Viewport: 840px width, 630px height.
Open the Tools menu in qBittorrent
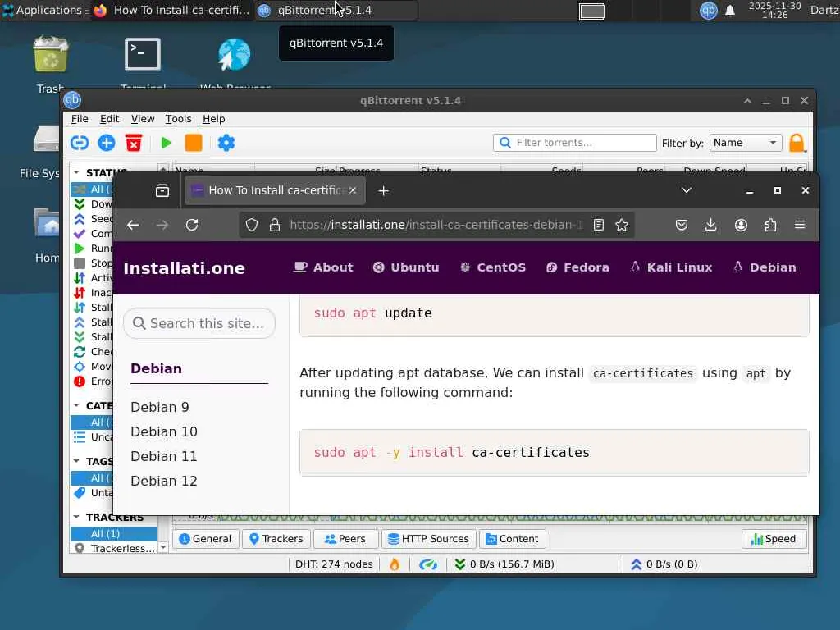(178, 119)
